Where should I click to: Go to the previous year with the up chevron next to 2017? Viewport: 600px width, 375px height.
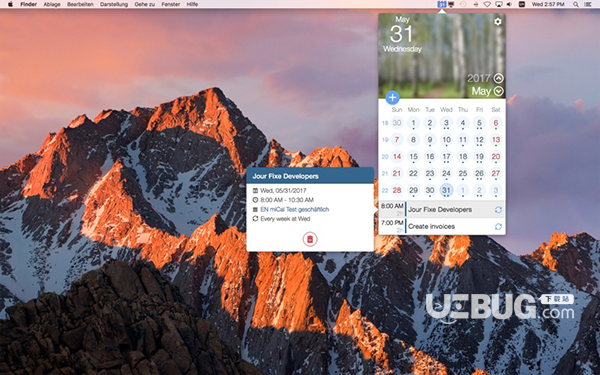tap(498, 78)
